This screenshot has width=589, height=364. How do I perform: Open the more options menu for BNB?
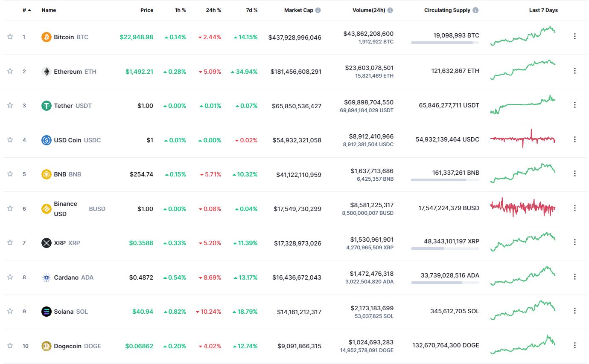tap(574, 173)
